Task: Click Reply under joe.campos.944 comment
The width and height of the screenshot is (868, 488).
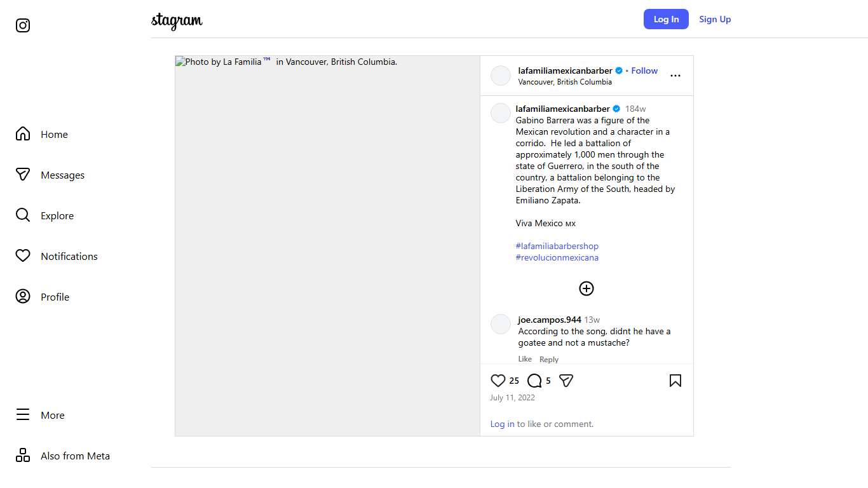Action: (x=549, y=360)
